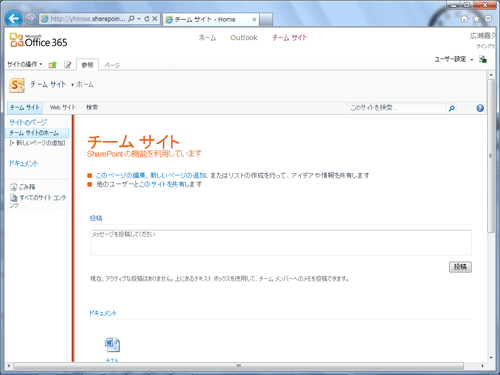Open the チーム サイト top navigation item
Screen dimensions: 500x375
pos(289,38)
